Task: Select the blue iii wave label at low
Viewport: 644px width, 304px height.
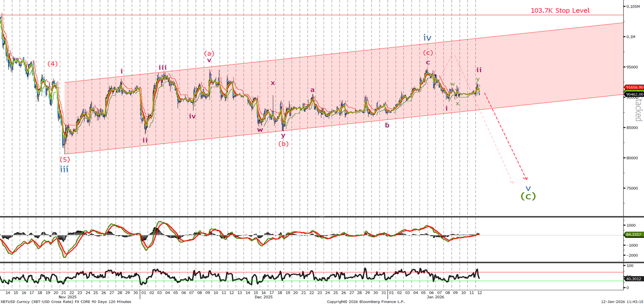Action: click(64, 169)
